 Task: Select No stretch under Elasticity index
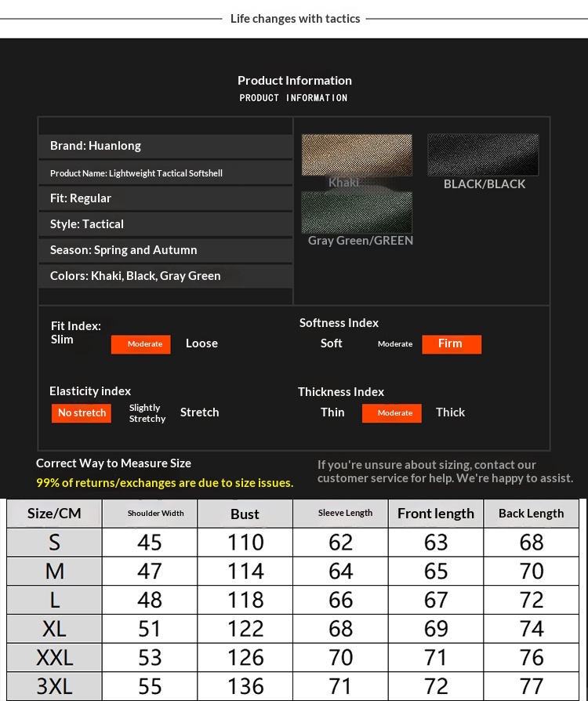82,412
